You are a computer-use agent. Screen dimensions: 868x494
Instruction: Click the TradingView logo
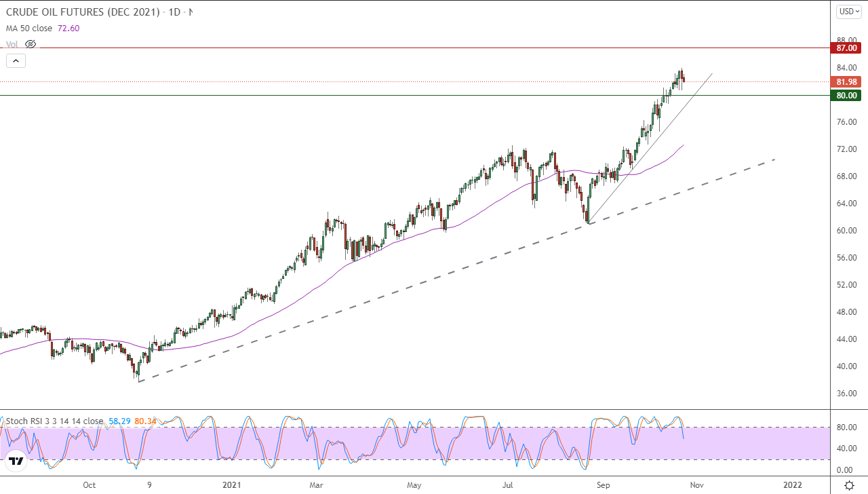(x=16, y=461)
